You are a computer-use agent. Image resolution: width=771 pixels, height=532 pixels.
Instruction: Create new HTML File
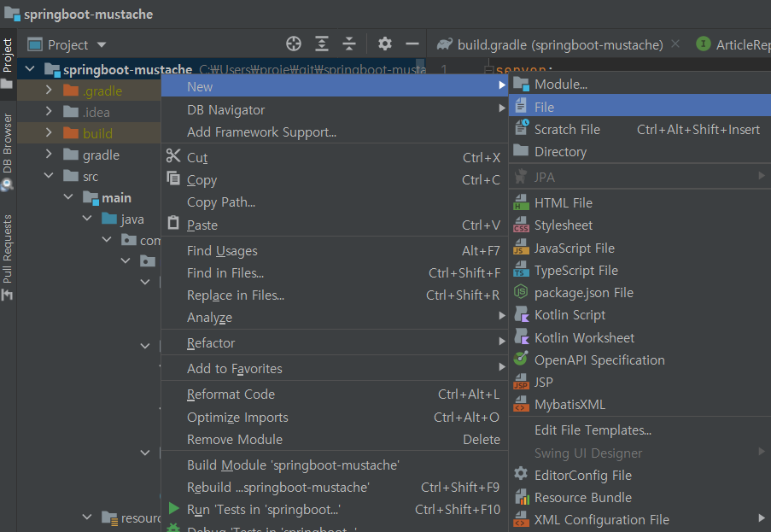640,202
